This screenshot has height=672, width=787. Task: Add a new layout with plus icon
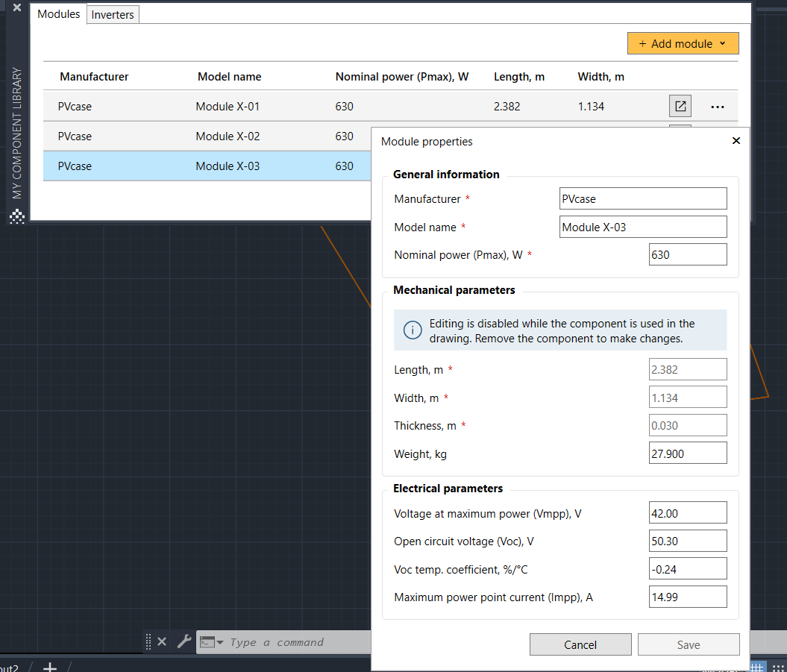pyautogui.click(x=50, y=667)
